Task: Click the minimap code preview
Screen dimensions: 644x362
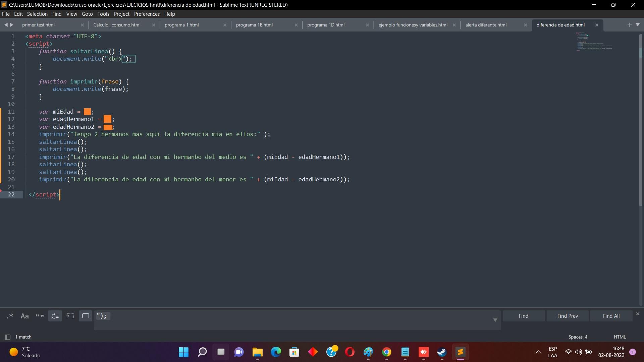Action: [x=594, y=42]
